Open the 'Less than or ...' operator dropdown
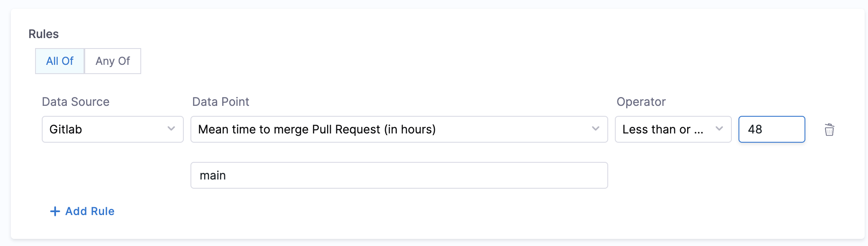This screenshot has width=868, height=246. coord(673,129)
